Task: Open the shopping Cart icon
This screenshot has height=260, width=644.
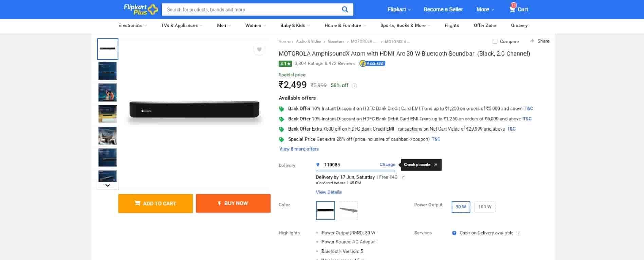Action: pos(512,9)
